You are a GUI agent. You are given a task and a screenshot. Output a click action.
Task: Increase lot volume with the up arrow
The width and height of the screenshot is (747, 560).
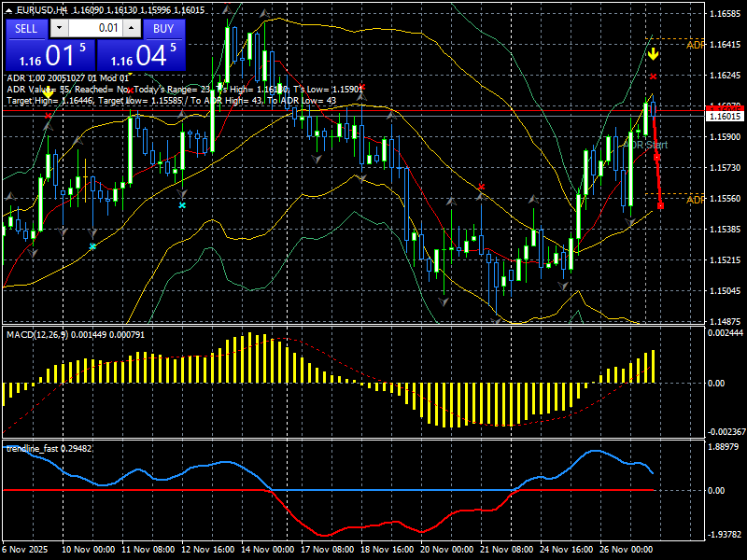132,28
